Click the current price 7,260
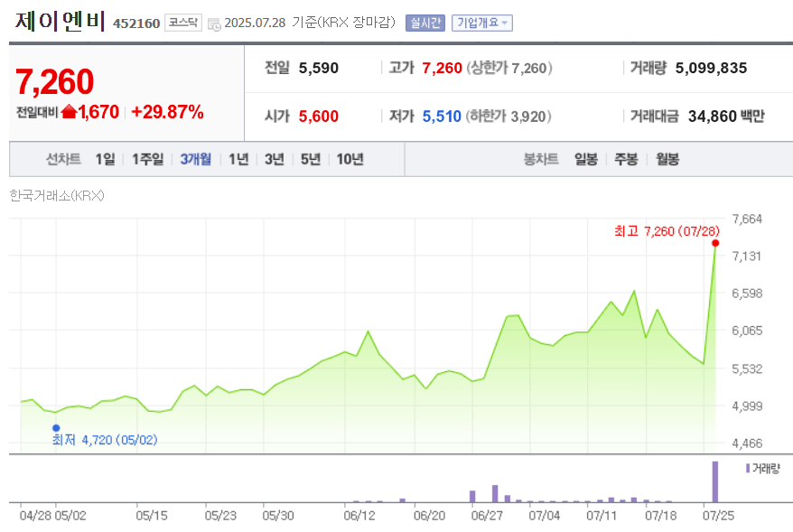793x532 pixels. coord(54,81)
